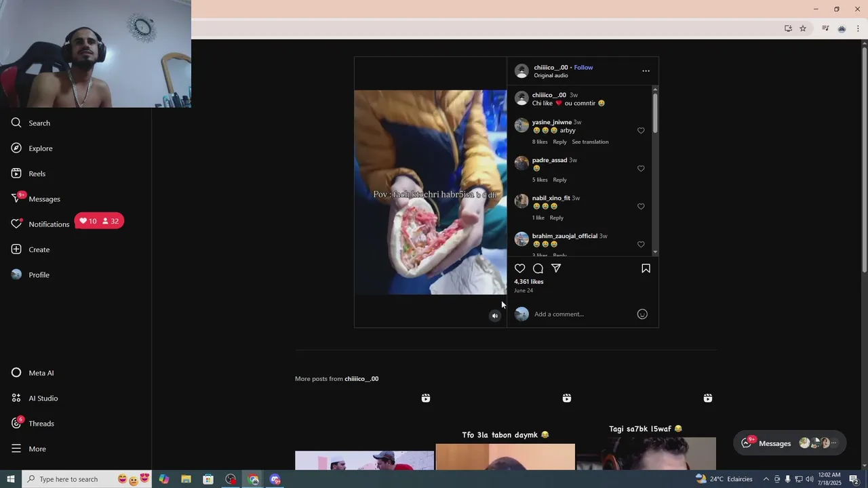Click the comment bubble icon
The image size is (868, 488).
538,268
